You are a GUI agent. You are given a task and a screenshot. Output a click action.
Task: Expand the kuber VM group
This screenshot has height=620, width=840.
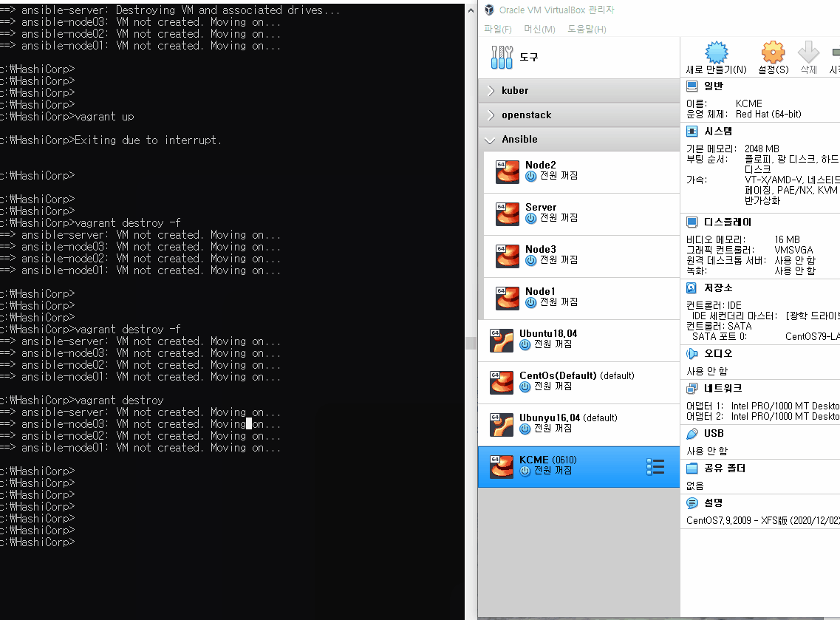click(x=491, y=91)
